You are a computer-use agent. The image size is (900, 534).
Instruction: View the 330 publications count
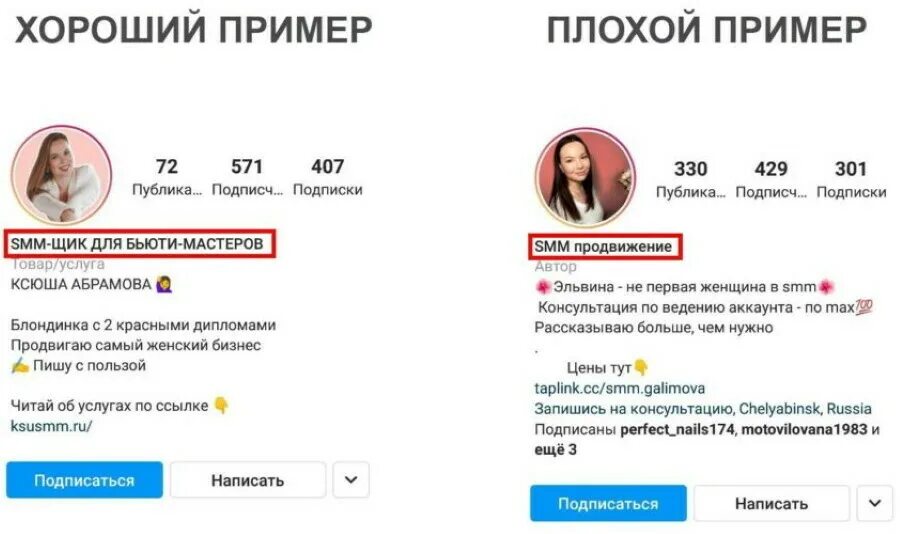690,179
